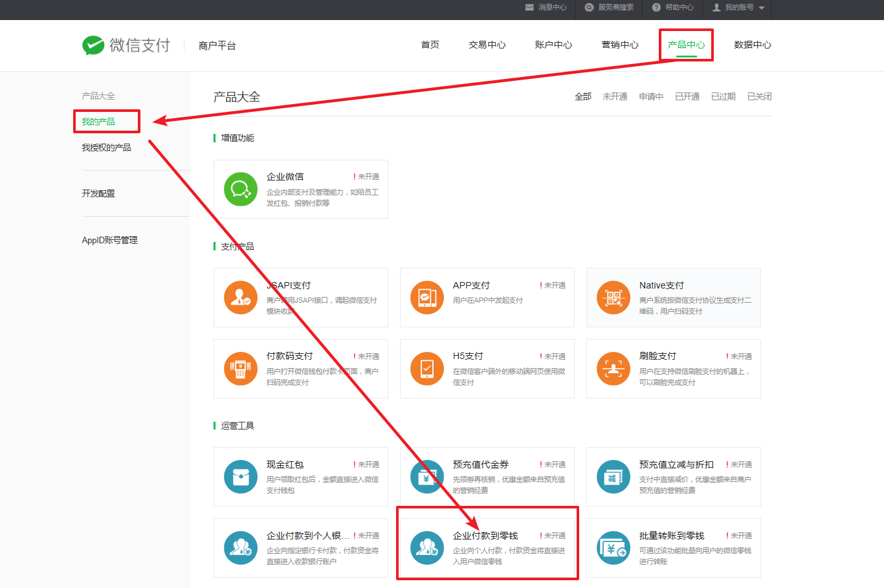Image resolution: width=884 pixels, height=588 pixels.
Task: Click the Native支付 card description
Action: coord(695,305)
